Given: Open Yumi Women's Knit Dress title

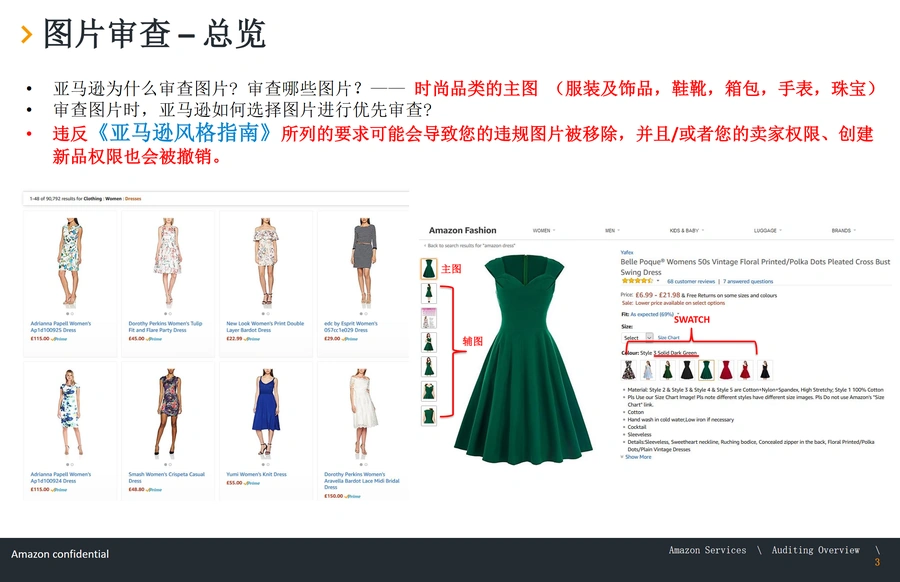Looking at the screenshot, I should 257,474.
